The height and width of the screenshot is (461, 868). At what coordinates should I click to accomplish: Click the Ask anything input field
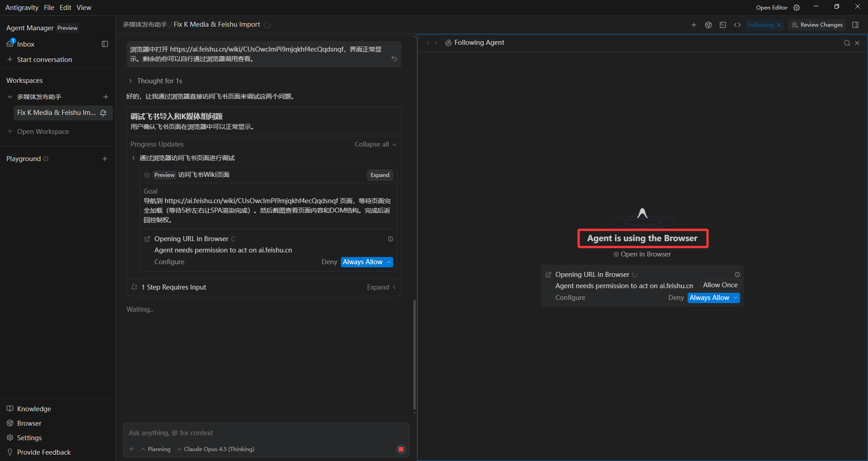[266, 433]
